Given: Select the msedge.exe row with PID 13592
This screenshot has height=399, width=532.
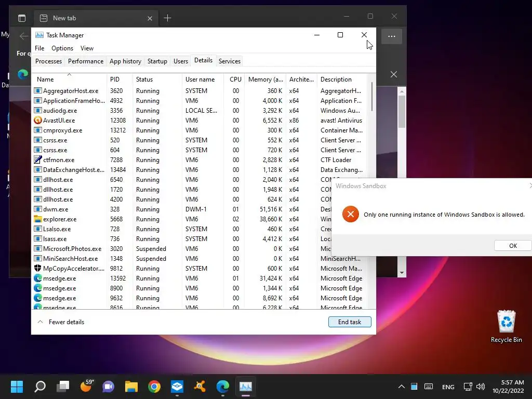Looking at the screenshot, I should (199, 278).
